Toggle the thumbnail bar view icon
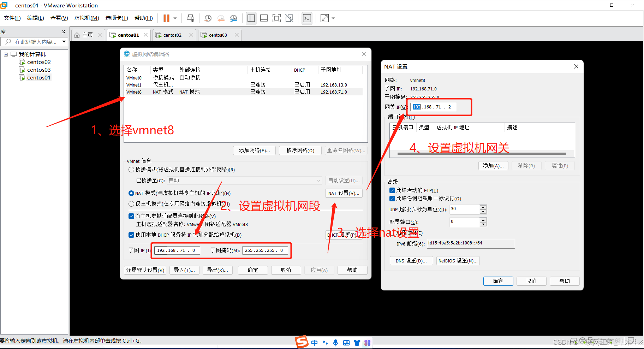 point(264,18)
